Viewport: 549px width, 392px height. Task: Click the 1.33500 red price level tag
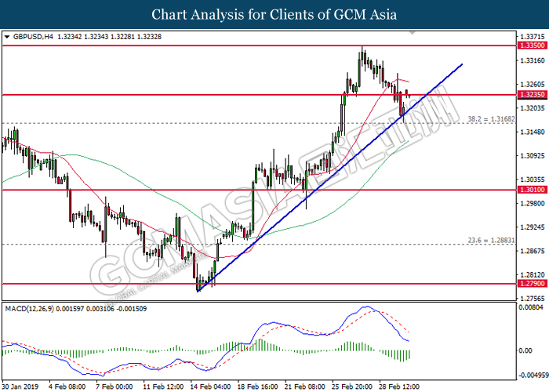click(x=533, y=45)
